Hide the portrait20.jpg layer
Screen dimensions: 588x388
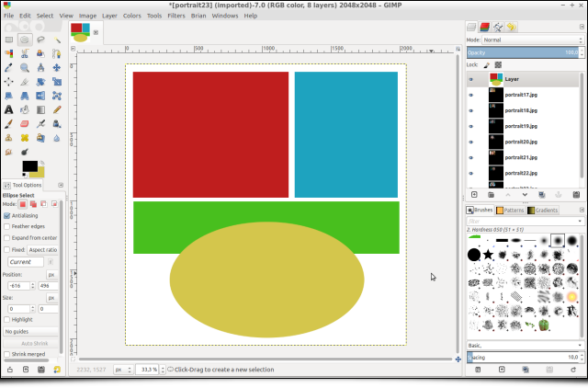pyautogui.click(x=471, y=143)
